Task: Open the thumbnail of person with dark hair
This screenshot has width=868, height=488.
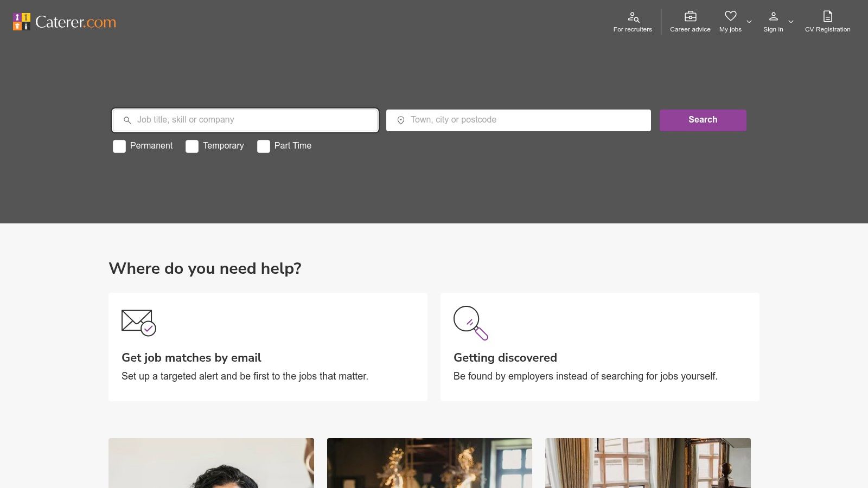Action: pyautogui.click(x=211, y=463)
